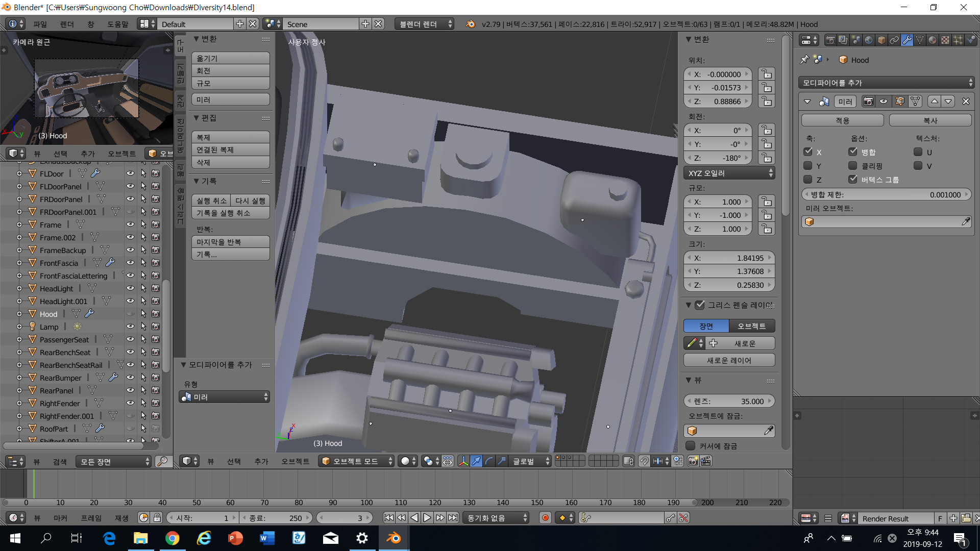Open the World properties tab
The image size is (980, 551).
click(x=869, y=40)
